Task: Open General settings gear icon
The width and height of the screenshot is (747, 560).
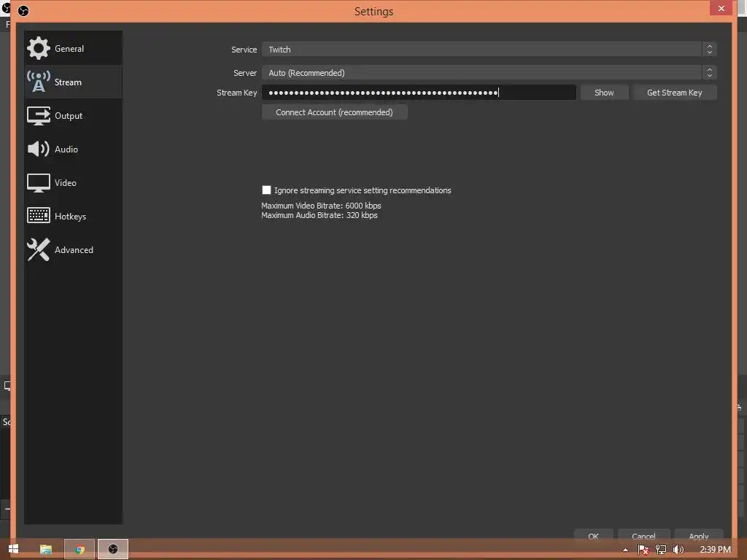Action: click(38, 48)
